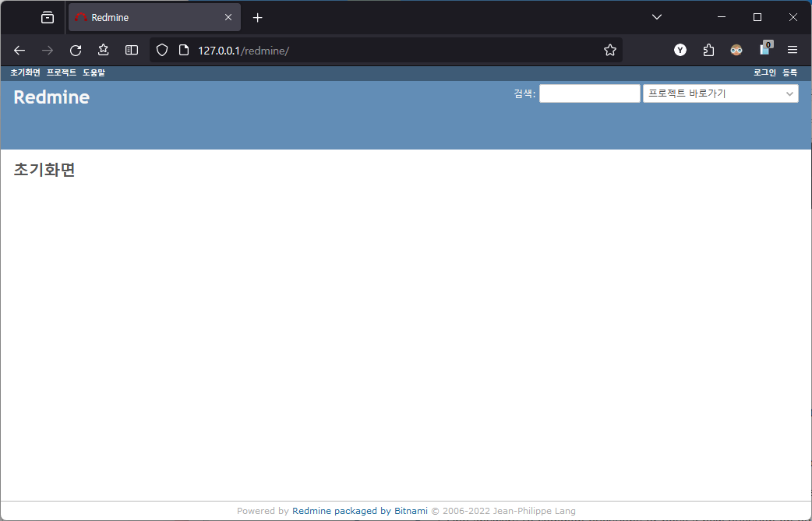Click the avatar face extension icon

click(x=736, y=50)
